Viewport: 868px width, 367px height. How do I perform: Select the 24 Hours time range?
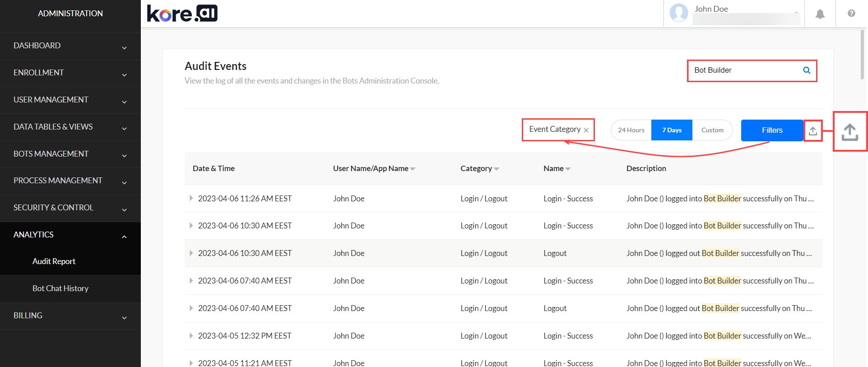(631, 130)
